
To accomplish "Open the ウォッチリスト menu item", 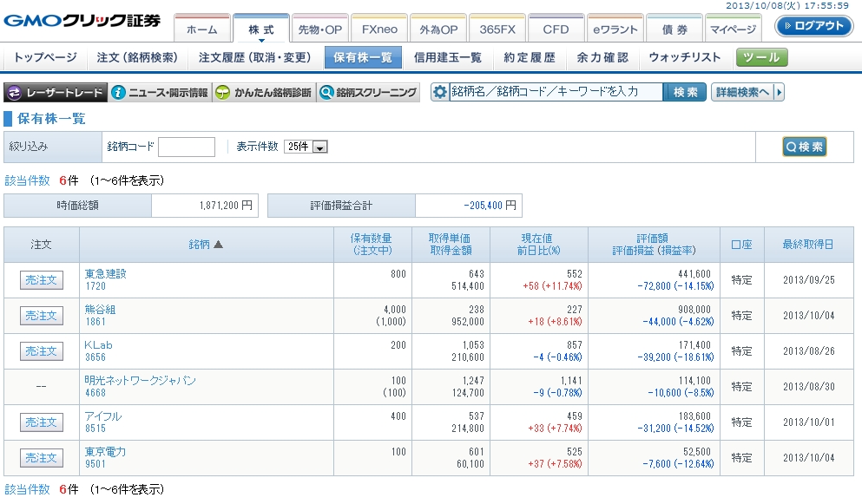I will coord(685,58).
